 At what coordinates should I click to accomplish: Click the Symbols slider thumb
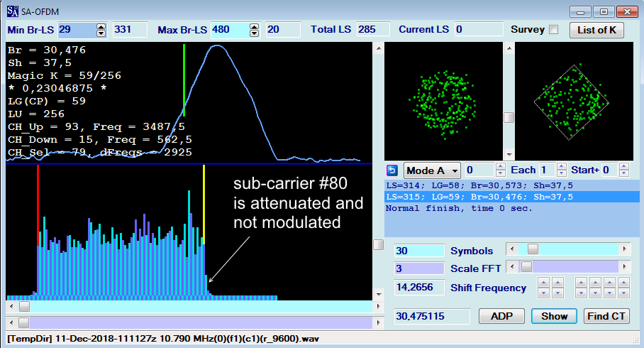(533, 249)
